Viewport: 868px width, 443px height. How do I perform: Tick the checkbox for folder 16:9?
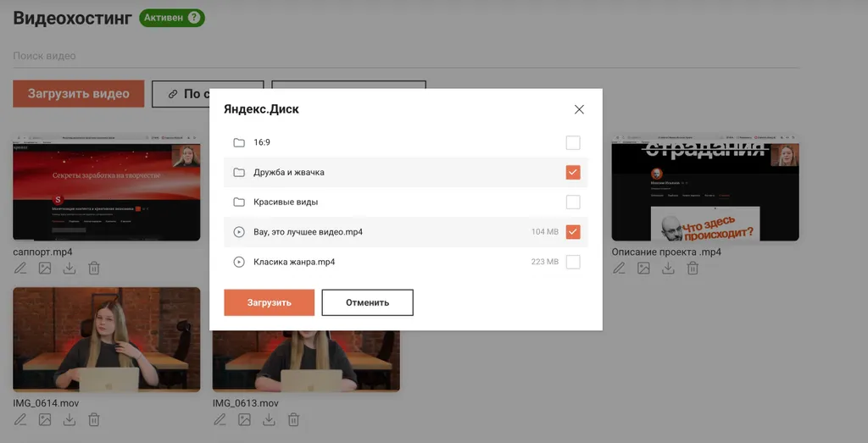[573, 142]
